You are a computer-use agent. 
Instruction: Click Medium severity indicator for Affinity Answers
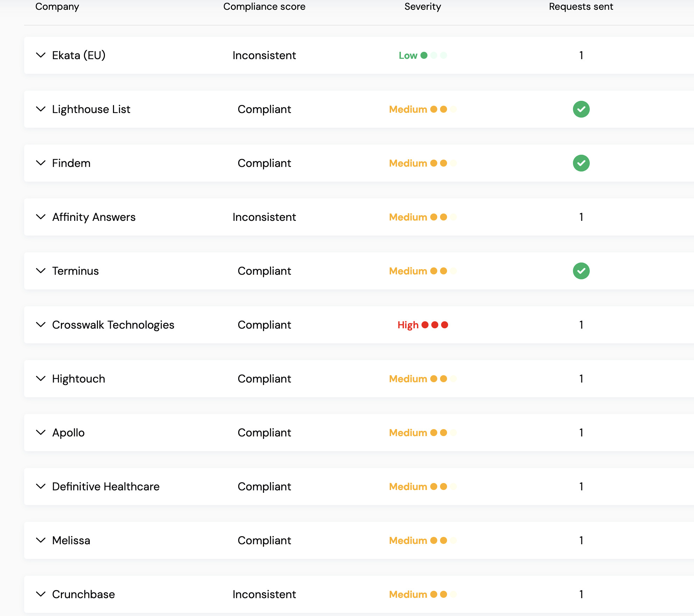point(423,217)
